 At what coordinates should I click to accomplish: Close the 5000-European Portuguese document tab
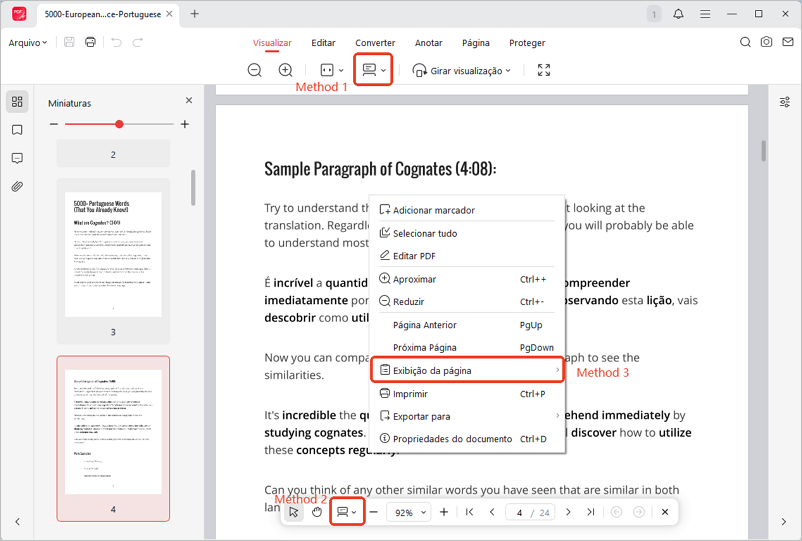click(x=169, y=14)
